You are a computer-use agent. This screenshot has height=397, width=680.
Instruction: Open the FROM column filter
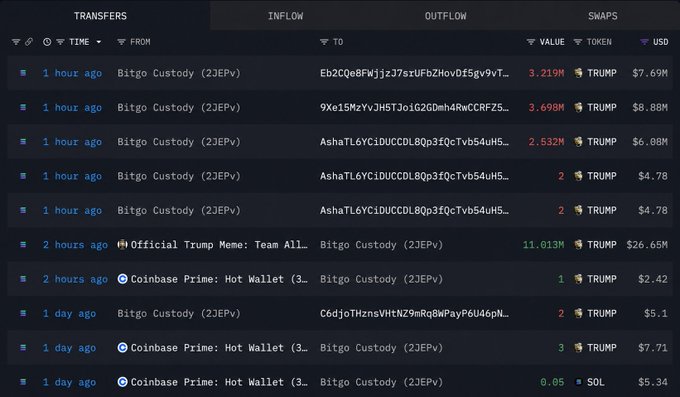[121, 42]
